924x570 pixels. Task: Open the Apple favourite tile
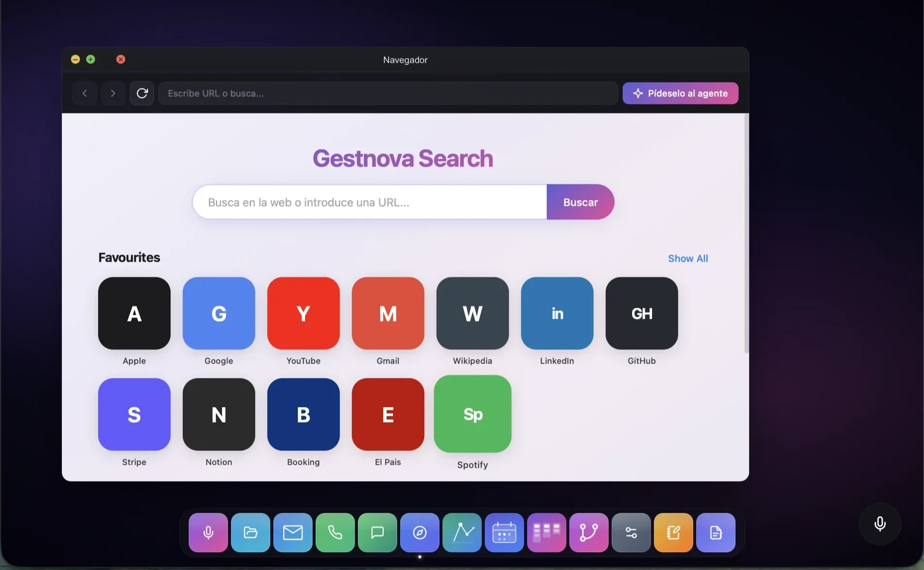point(134,313)
